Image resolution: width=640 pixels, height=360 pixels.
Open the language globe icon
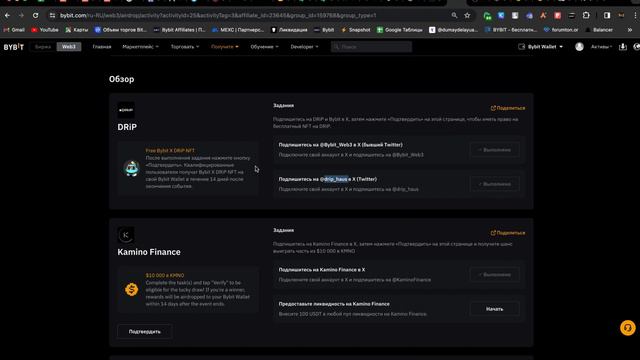pos(636,47)
